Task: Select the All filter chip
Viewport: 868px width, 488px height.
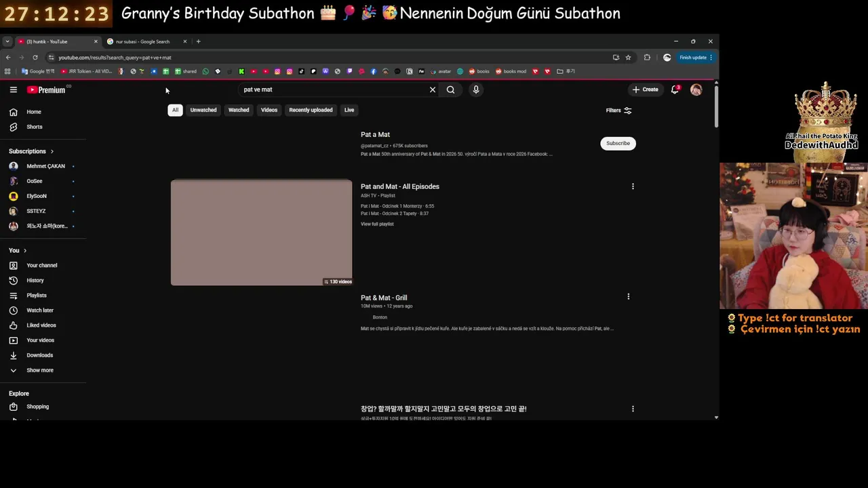Action: coord(175,110)
